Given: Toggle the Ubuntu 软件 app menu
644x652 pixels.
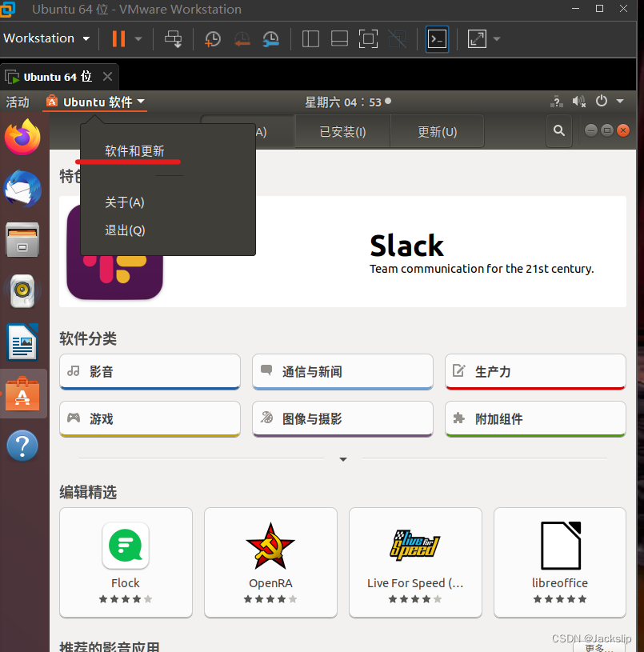Looking at the screenshot, I should (95, 102).
